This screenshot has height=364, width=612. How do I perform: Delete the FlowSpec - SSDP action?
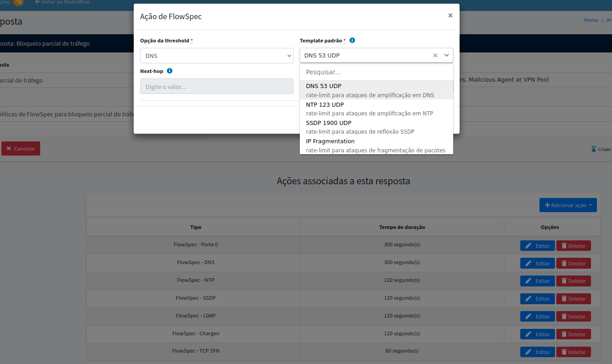[574, 299]
